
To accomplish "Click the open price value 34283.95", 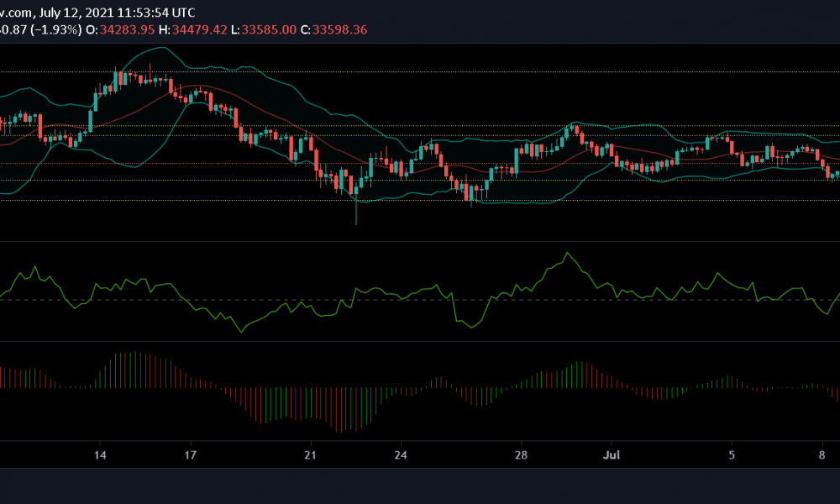I will point(127,29).
